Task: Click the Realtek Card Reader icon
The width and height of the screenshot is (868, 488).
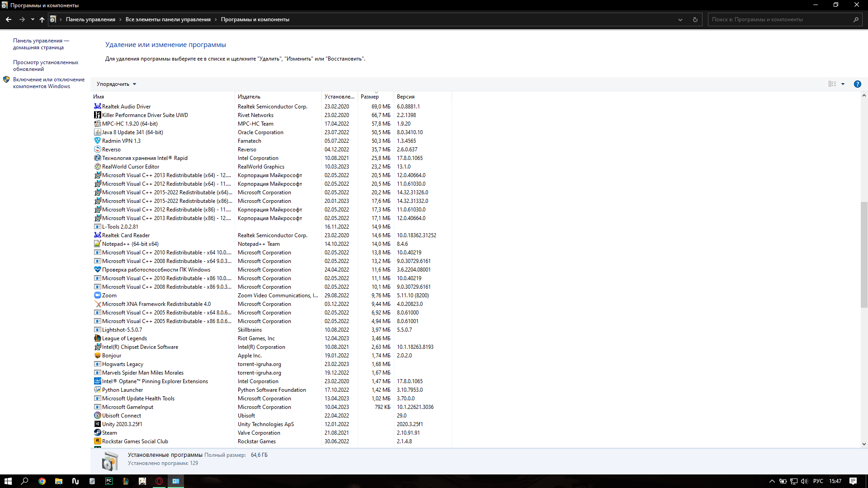Action: tap(97, 235)
